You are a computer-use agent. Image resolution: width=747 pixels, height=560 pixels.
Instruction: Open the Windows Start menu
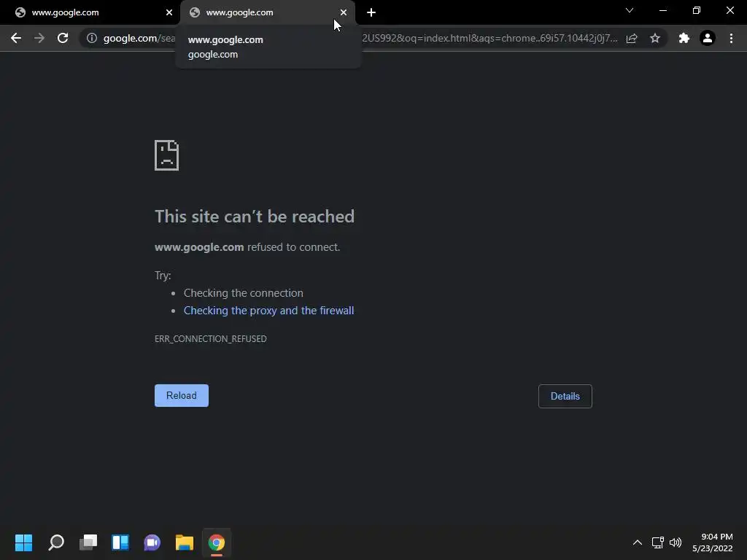coord(24,542)
